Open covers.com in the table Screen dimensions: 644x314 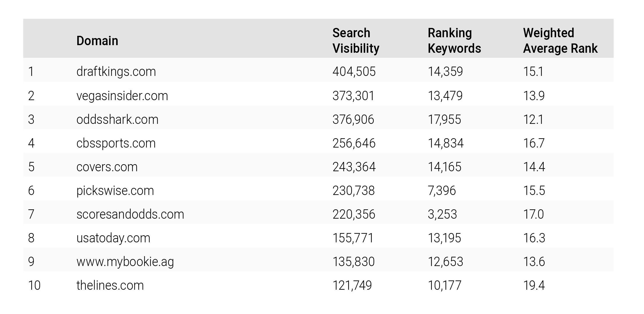click(107, 167)
